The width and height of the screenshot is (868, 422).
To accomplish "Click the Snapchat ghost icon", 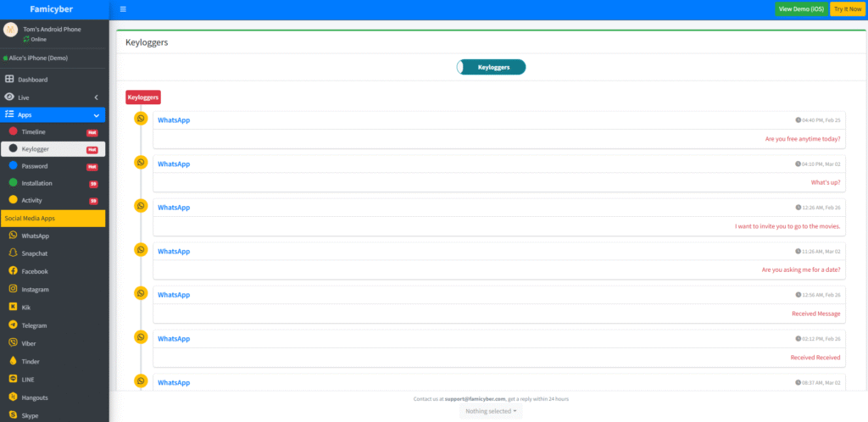I will coord(13,253).
